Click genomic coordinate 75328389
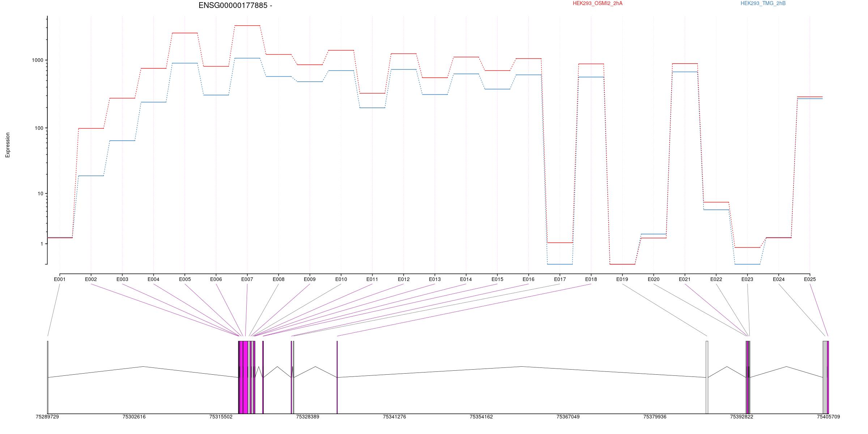 308,417
